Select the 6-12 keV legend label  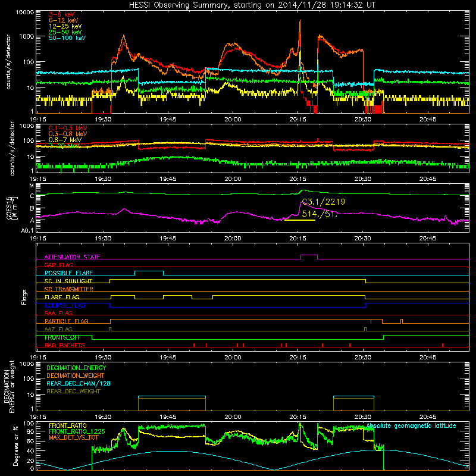coord(64,20)
